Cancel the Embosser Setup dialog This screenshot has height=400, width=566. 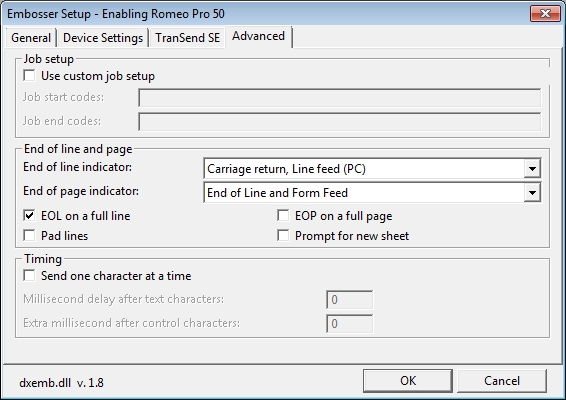502,381
